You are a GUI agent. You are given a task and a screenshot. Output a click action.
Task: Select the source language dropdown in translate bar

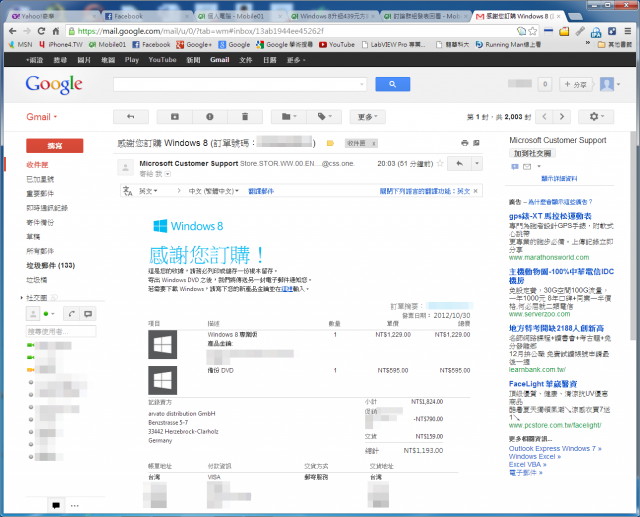tap(148, 191)
